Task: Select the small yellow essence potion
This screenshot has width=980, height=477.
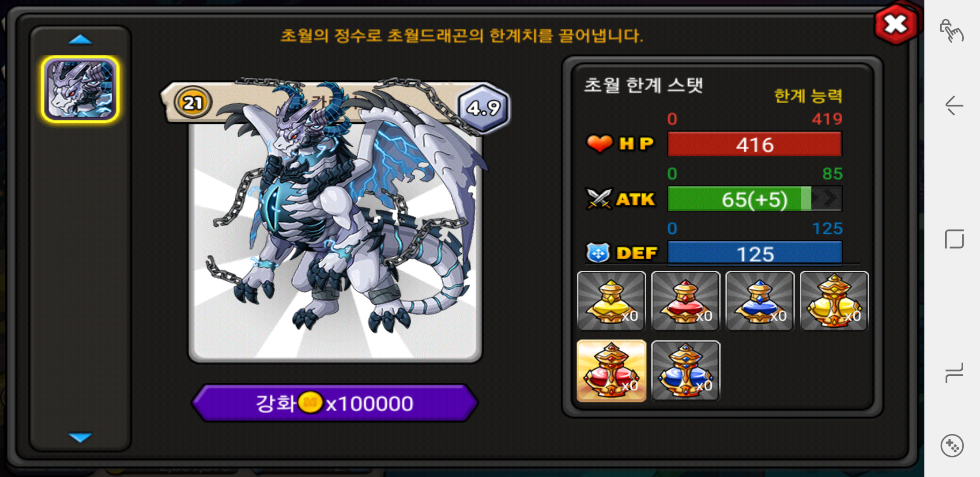Action: tap(611, 301)
